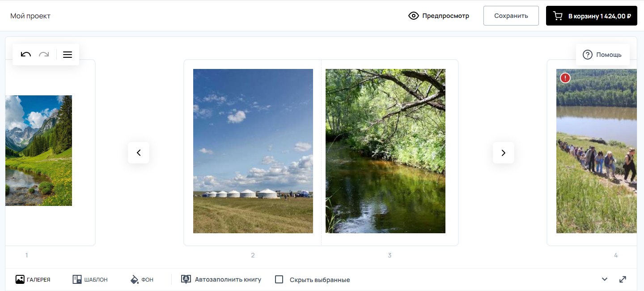
Task: Toggle Предпросмотр preview mode
Action: (439, 16)
